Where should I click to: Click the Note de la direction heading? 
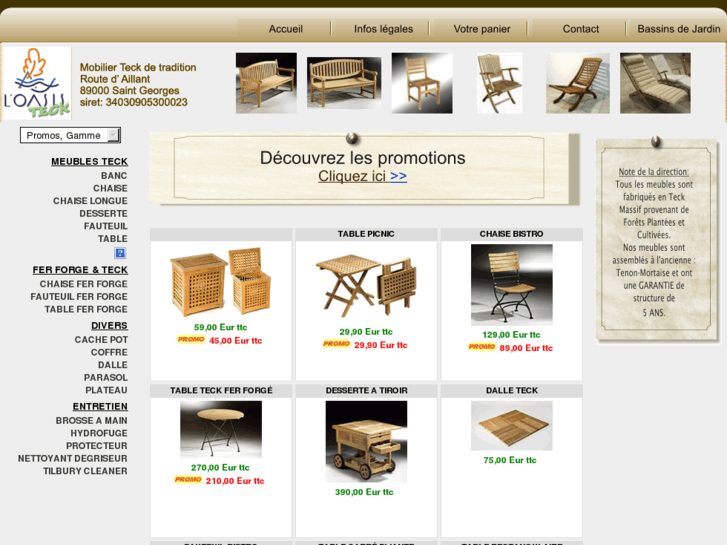tap(654, 172)
